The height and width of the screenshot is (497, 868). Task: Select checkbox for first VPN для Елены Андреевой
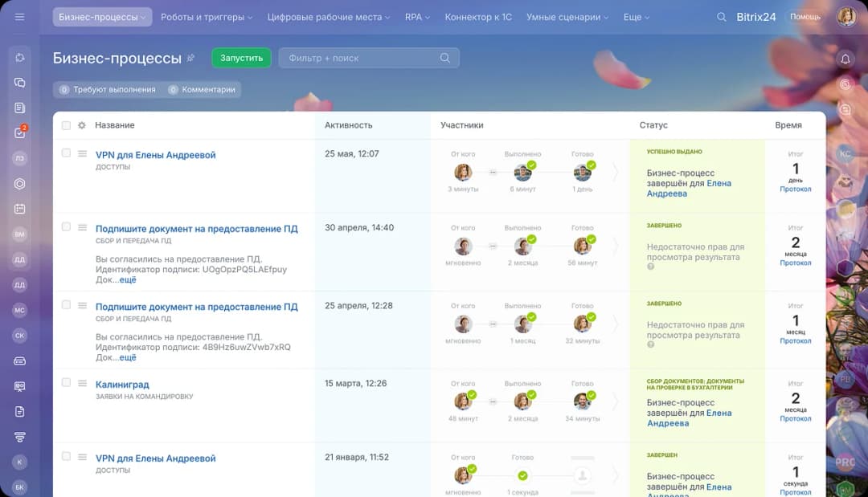click(66, 153)
